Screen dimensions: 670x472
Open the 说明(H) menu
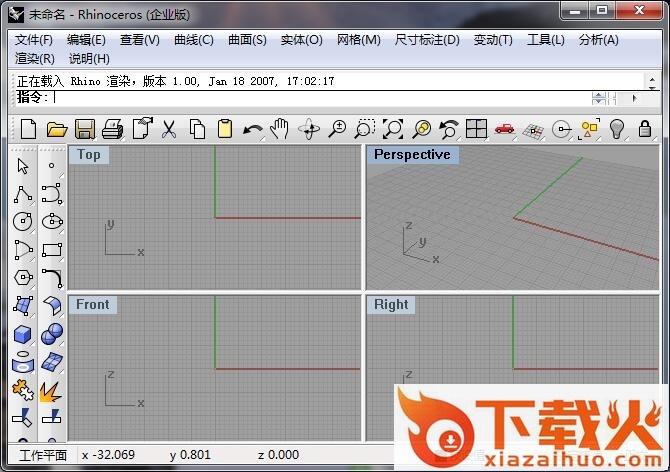(x=89, y=59)
